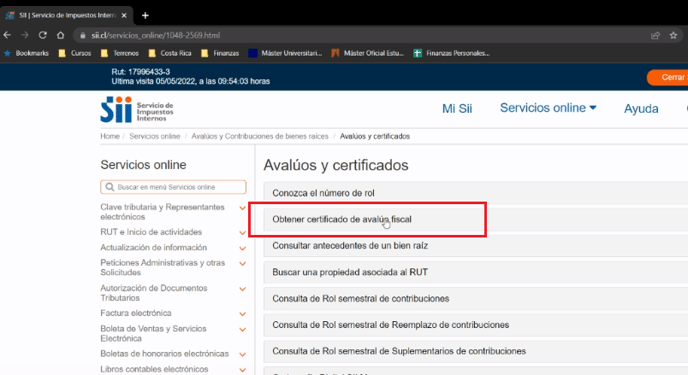The width and height of the screenshot is (688, 375).
Task: Open the Ayuda menu item
Action: coord(641,108)
